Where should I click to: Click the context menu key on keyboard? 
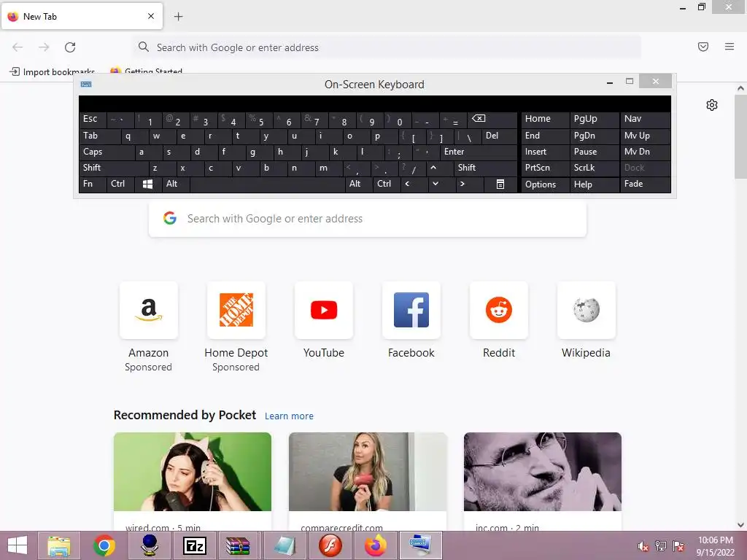click(x=500, y=184)
